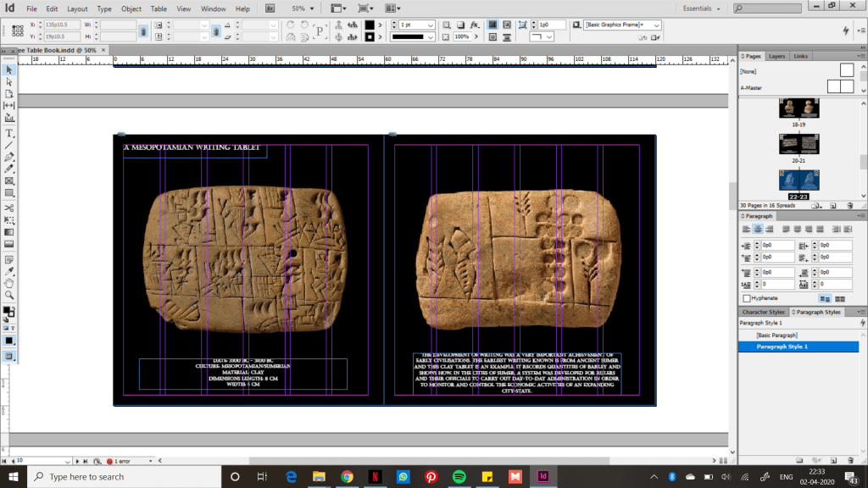Open the Basic Graphics Frame style dropdown
The image size is (868, 488).
tap(654, 25)
